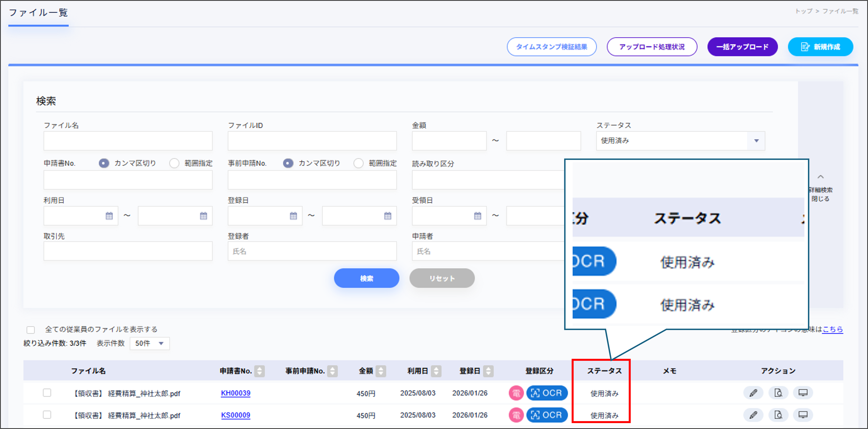Open the 受領日 calendar picker icon
868x429 pixels.
pyautogui.click(x=478, y=215)
